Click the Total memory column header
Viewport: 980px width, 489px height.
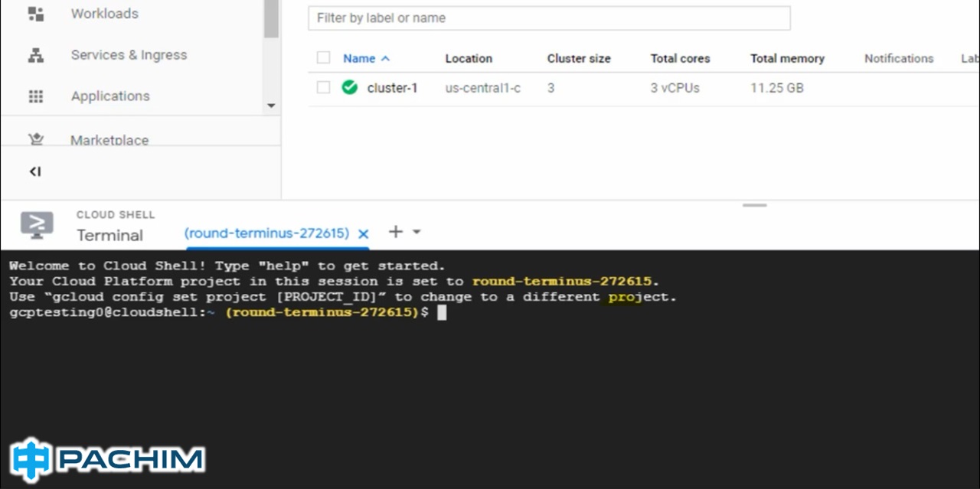pyautogui.click(x=787, y=58)
